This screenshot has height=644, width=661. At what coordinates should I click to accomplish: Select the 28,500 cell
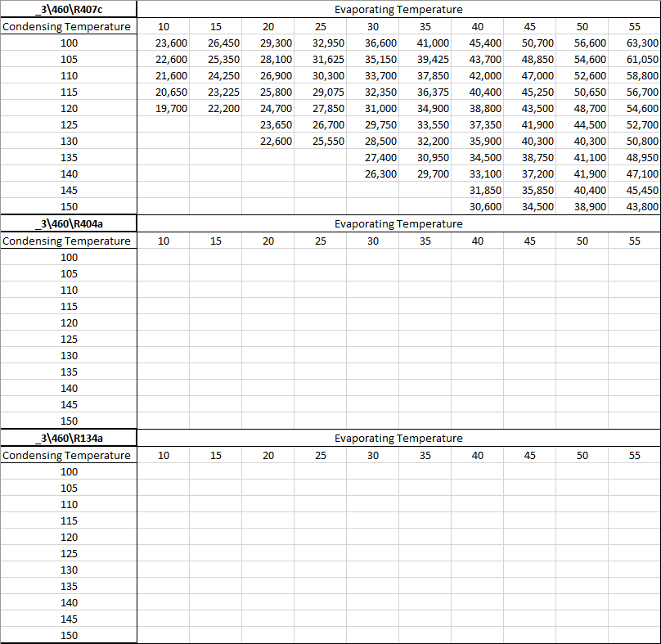pyautogui.click(x=372, y=142)
